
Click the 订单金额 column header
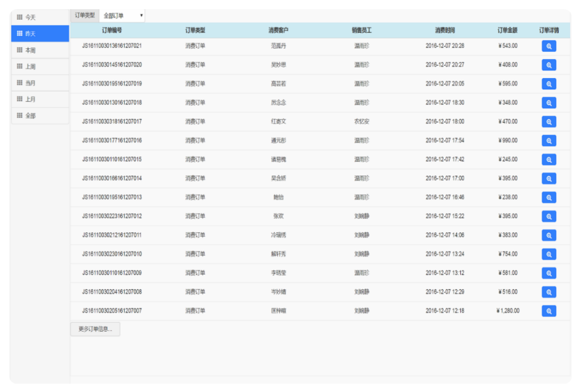click(507, 30)
